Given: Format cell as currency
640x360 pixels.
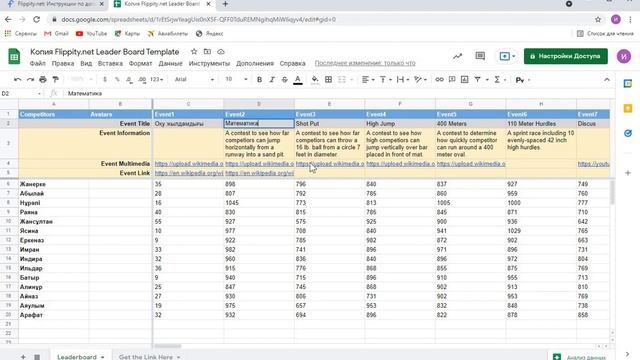Looking at the screenshot, I should click(x=105, y=80).
